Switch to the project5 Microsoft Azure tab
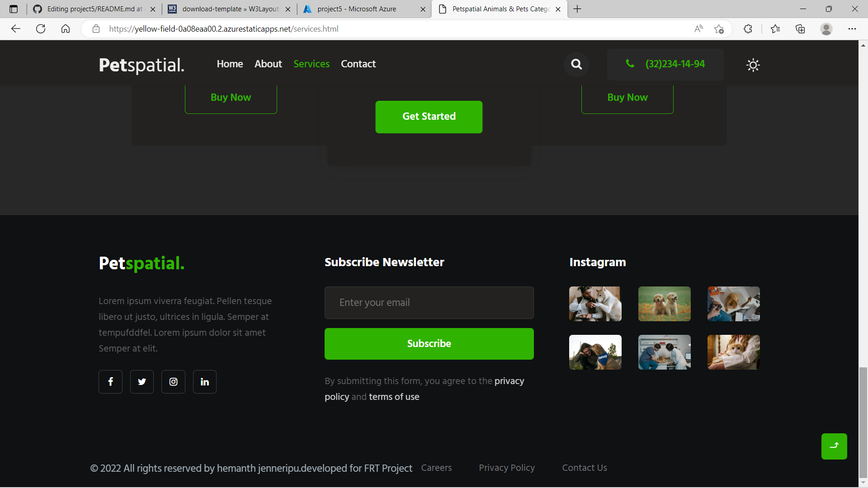The image size is (868, 488). click(357, 9)
